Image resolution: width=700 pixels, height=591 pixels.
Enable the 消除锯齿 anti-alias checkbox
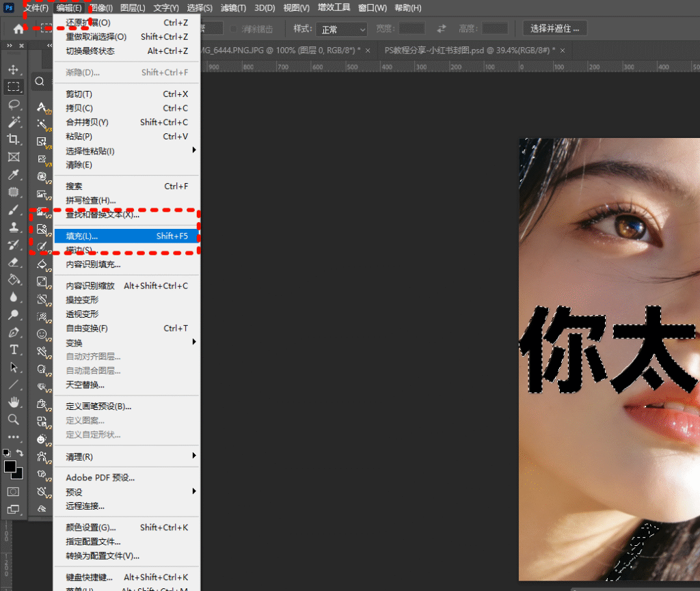click(234, 29)
